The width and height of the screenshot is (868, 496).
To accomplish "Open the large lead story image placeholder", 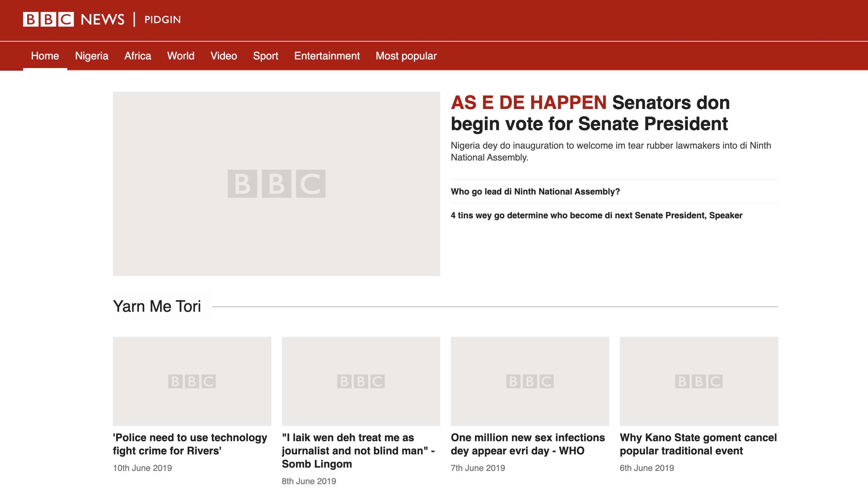I will pos(276,184).
